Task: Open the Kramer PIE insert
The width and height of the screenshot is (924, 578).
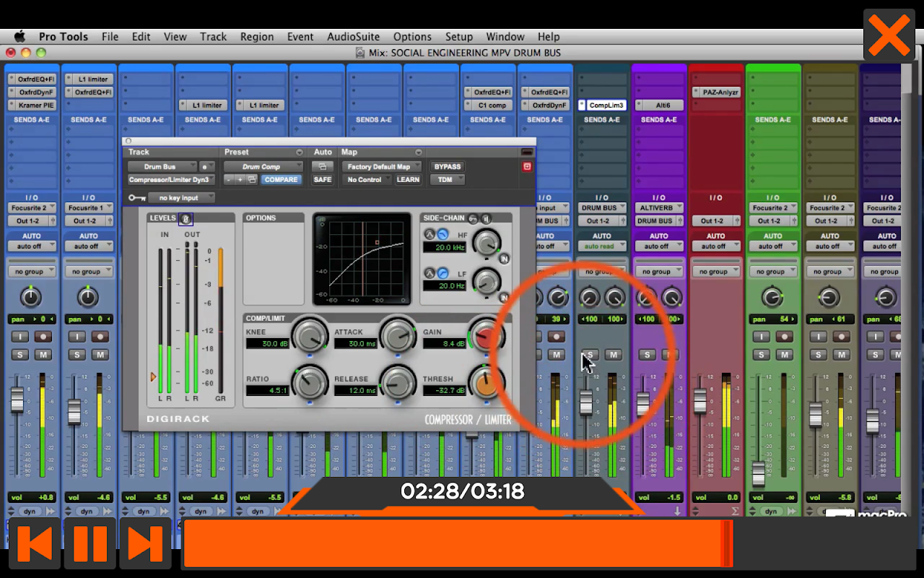Action: tap(32, 105)
